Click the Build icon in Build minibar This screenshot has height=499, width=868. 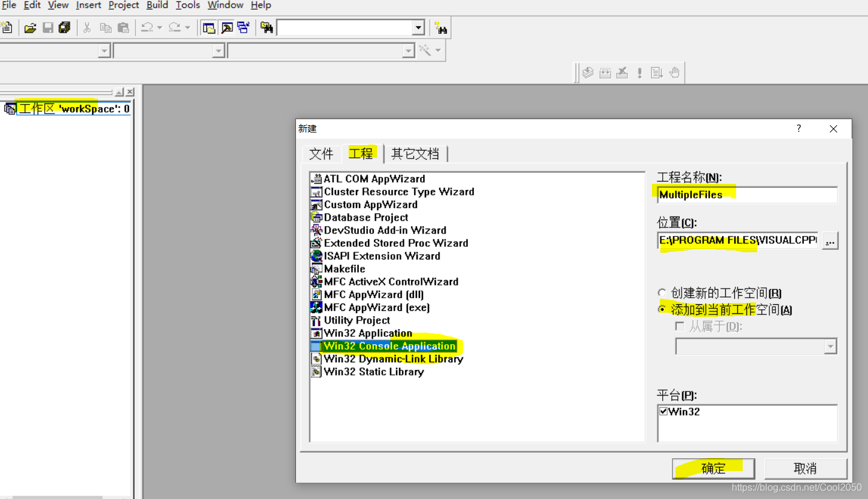pyautogui.click(x=605, y=73)
